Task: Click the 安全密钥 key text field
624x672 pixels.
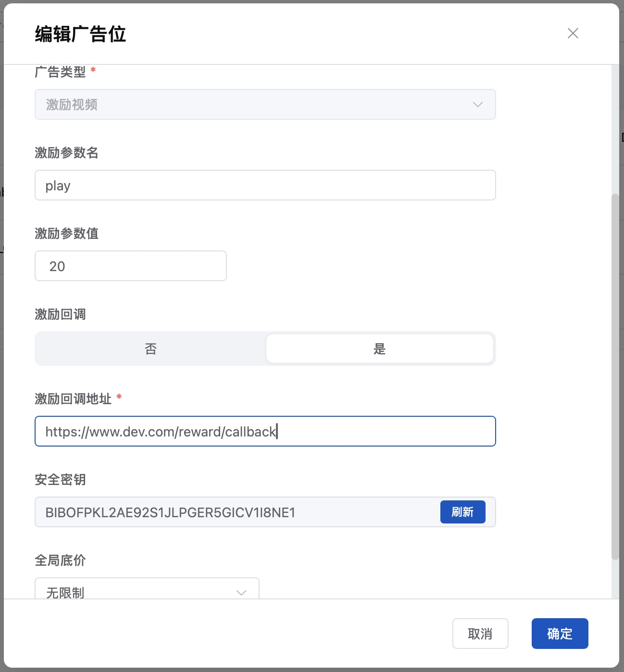Action: click(x=236, y=512)
